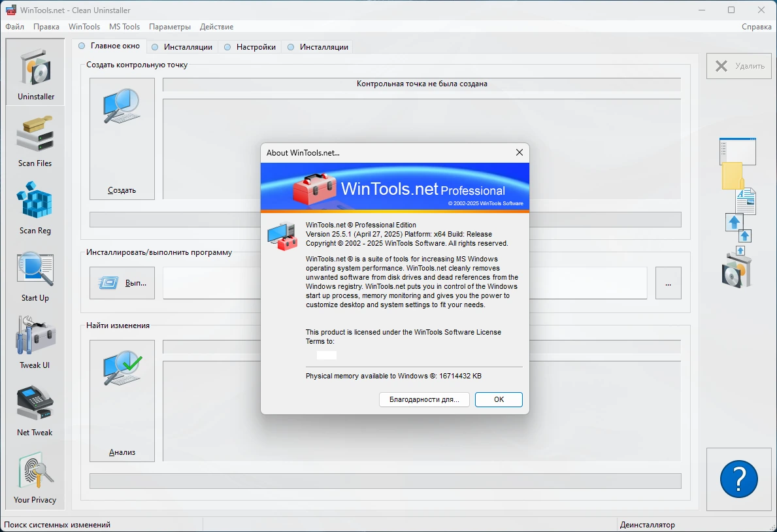Click the Physical memory available text
Viewport: 777px width, 532px height.
pyautogui.click(x=393, y=376)
